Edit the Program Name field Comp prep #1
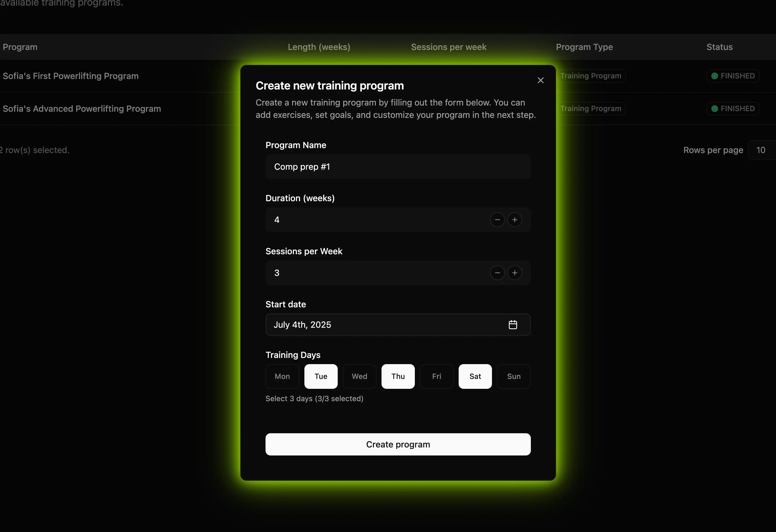This screenshot has width=776, height=532. coord(398,167)
